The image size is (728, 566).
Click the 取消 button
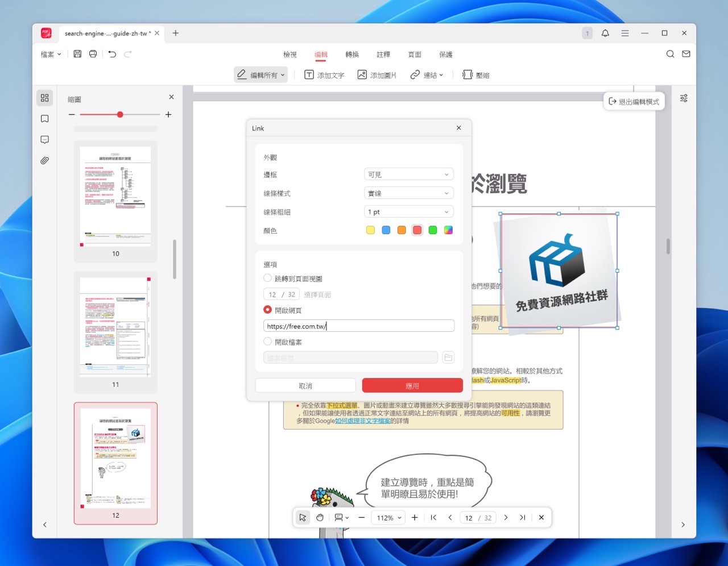tap(305, 386)
